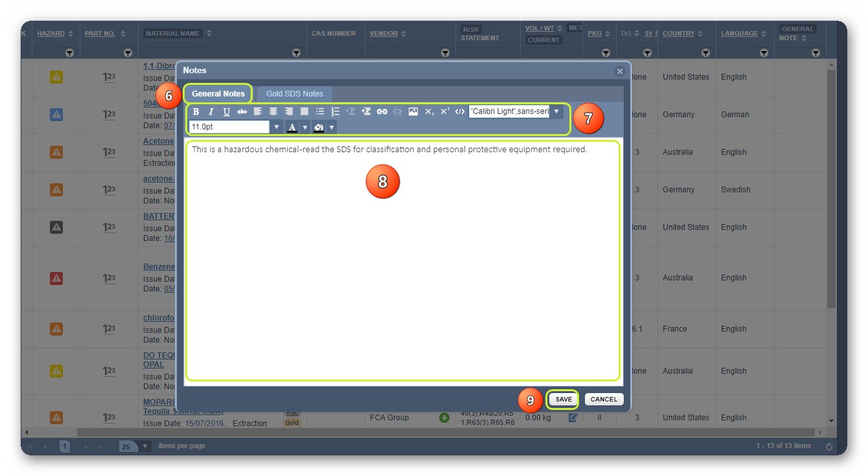Select the General Notes tab
Image resolution: width=868 pixels, height=476 pixels.
point(218,93)
